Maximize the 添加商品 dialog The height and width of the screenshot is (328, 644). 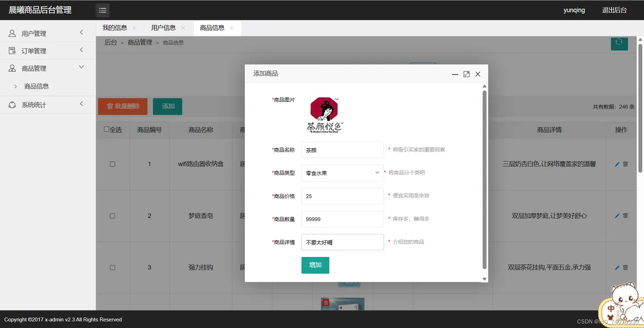click(466, 74)
